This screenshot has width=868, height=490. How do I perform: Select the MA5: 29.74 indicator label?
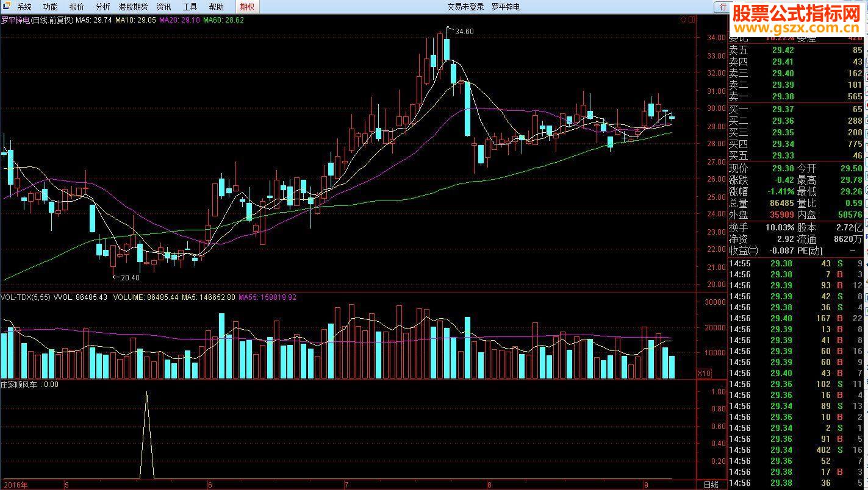point(94,20)
